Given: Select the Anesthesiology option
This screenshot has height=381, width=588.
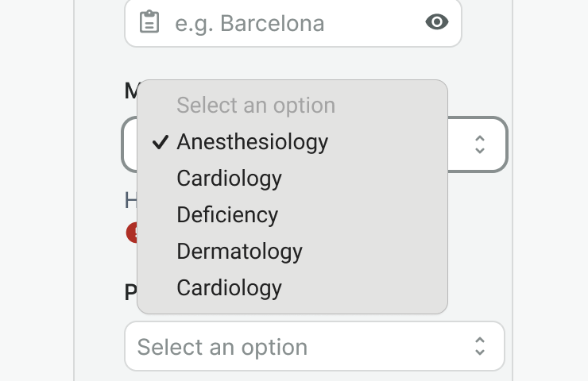Looking at the screenshot, I should coord(252,142).
